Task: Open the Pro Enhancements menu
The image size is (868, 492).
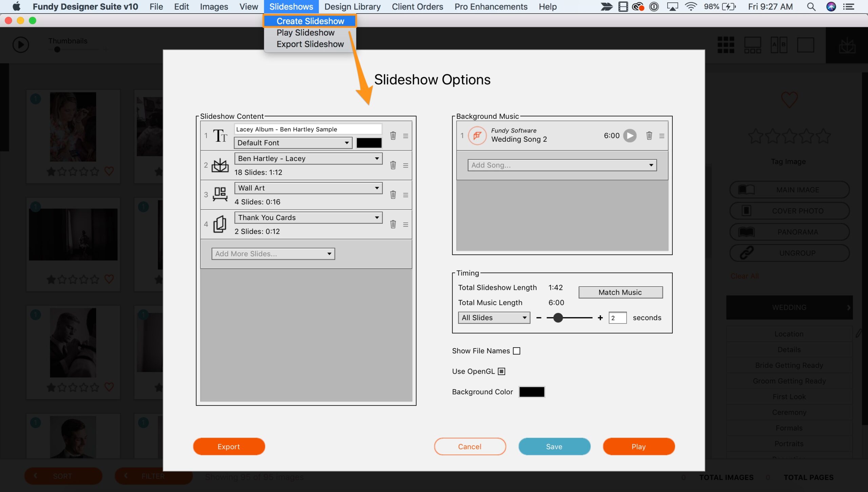Action: tap(491, 7)
